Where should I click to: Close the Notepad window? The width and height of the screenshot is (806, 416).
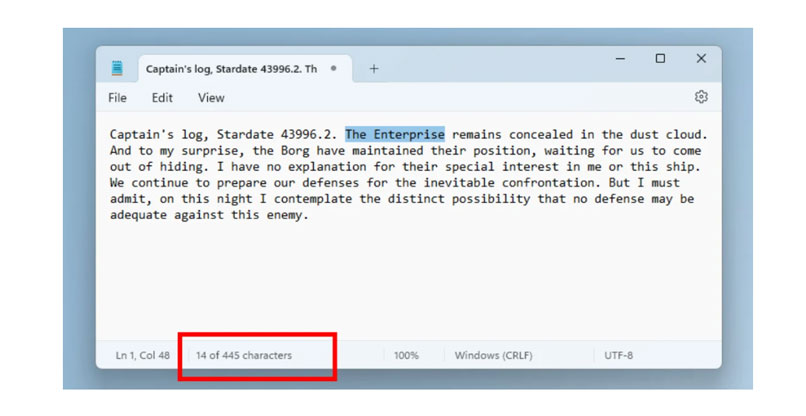tap(701, 60)
